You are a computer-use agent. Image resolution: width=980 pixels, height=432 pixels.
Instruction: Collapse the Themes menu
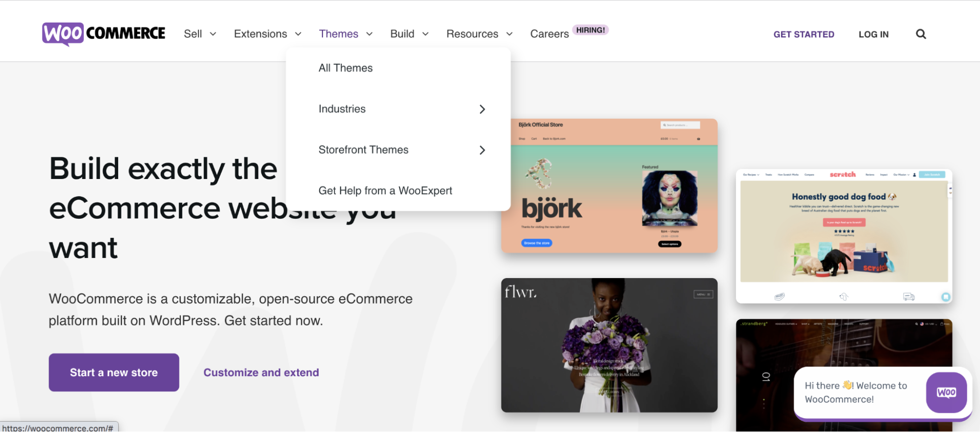coord(346,34)
